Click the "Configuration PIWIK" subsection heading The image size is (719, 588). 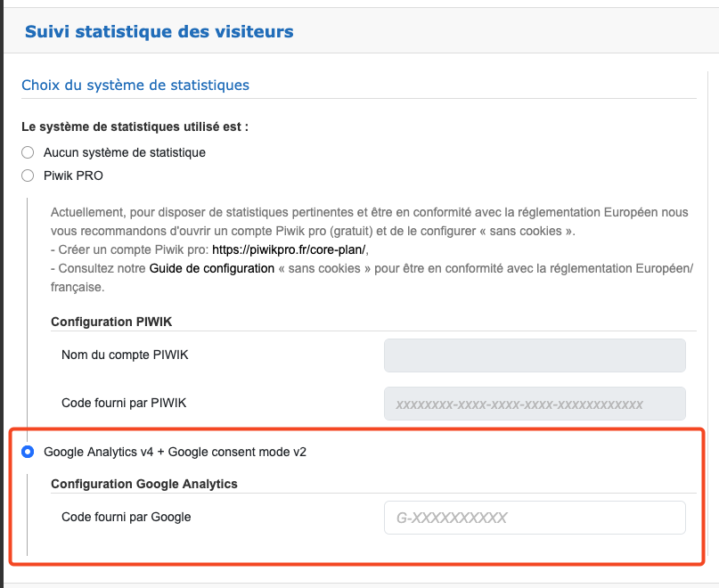[117, 322]
